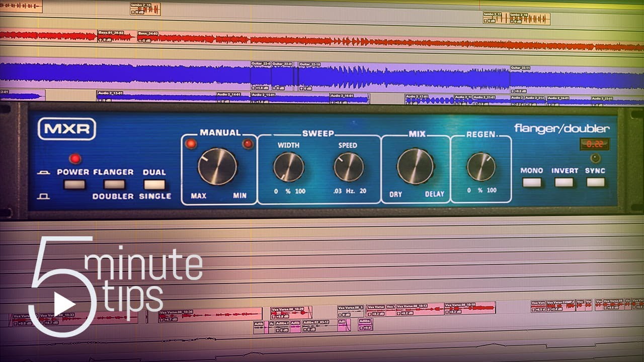Click the DRY label under Mix knob
The image size is (644, 362).
pyautogui.click(x=395, y=194)
